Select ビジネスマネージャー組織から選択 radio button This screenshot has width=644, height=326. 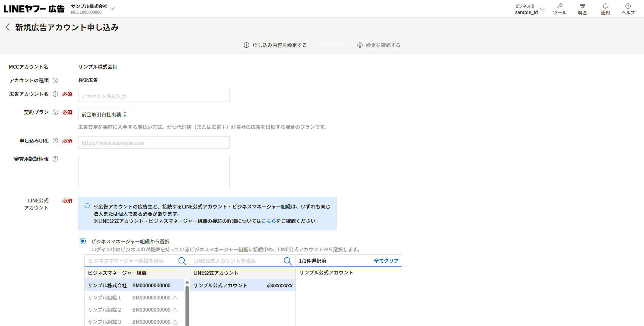coord(83,241)
